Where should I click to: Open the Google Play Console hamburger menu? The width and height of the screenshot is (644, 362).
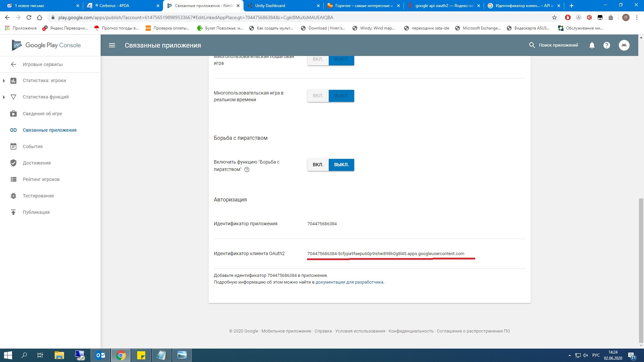pyautogui.click(x=111, y=45)
